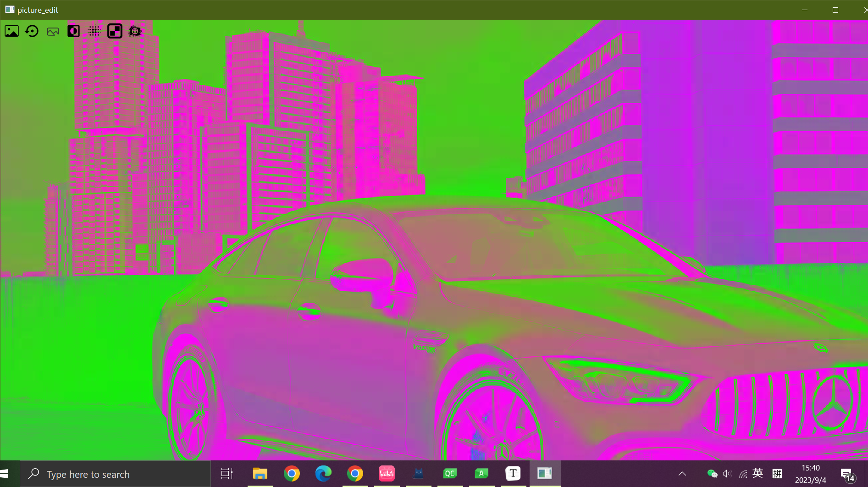The width and height of the screenshot is (868, 487).
Task: Open the QC application
Action: click(450, 474)
